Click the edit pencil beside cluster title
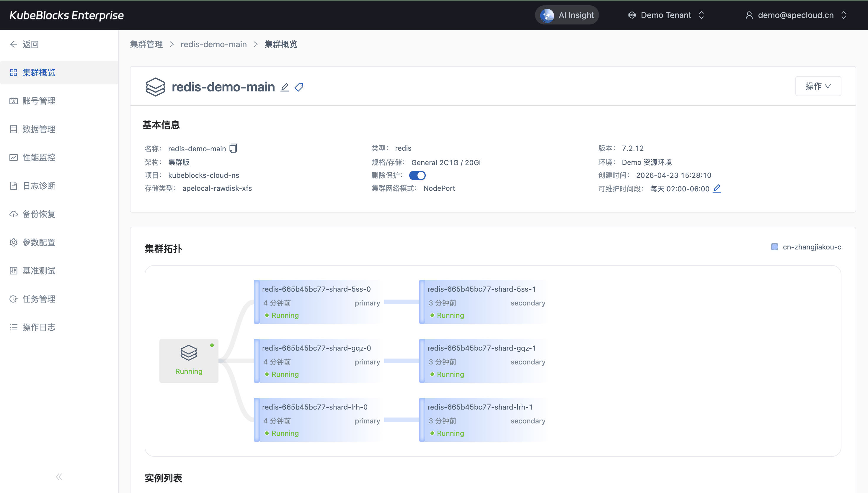 pyautogui.click(x=284, y=87)
